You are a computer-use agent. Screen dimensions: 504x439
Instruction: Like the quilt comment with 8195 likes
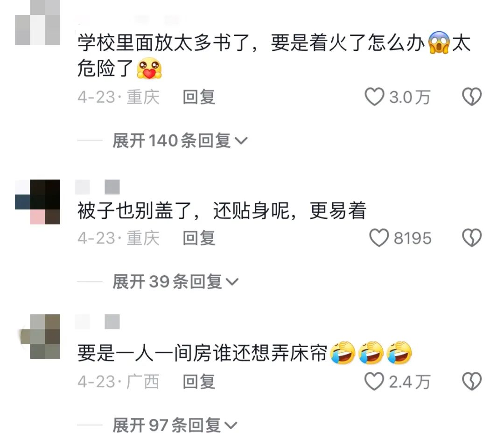pos(379,238)
